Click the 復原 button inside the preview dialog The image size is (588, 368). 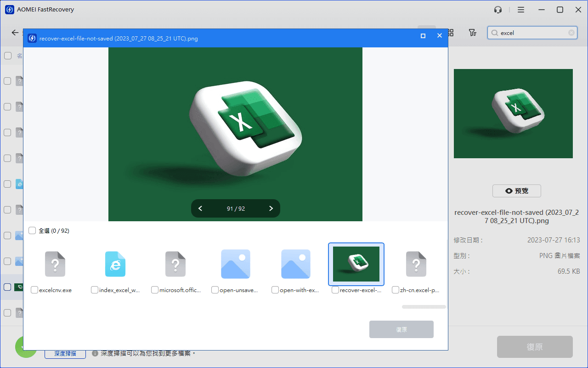coord(401,330)
